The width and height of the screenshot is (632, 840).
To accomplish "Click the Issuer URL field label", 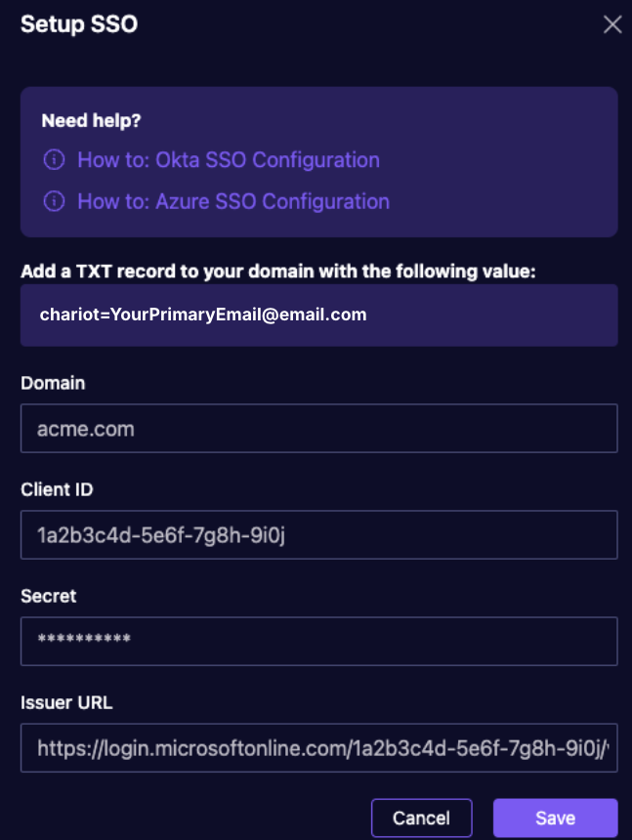I will click(66, 702).
